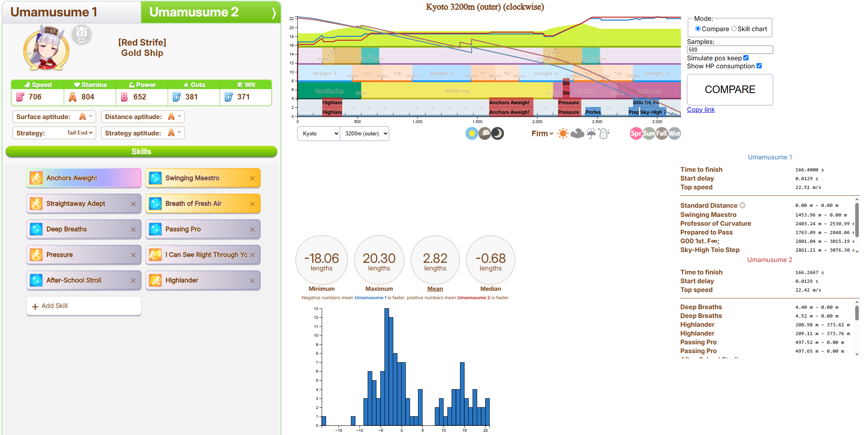Remove the After-School Stroll skill

point(133,281)
